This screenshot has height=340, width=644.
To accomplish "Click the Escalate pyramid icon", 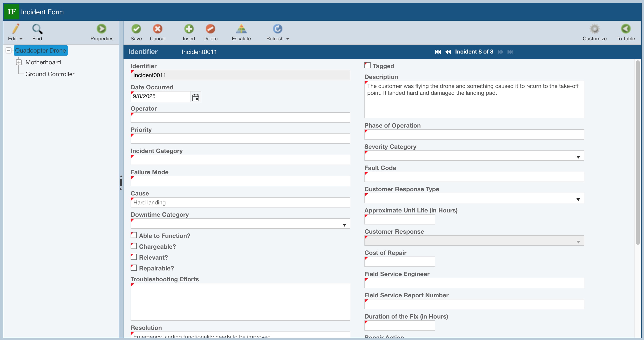I will 241,29.
